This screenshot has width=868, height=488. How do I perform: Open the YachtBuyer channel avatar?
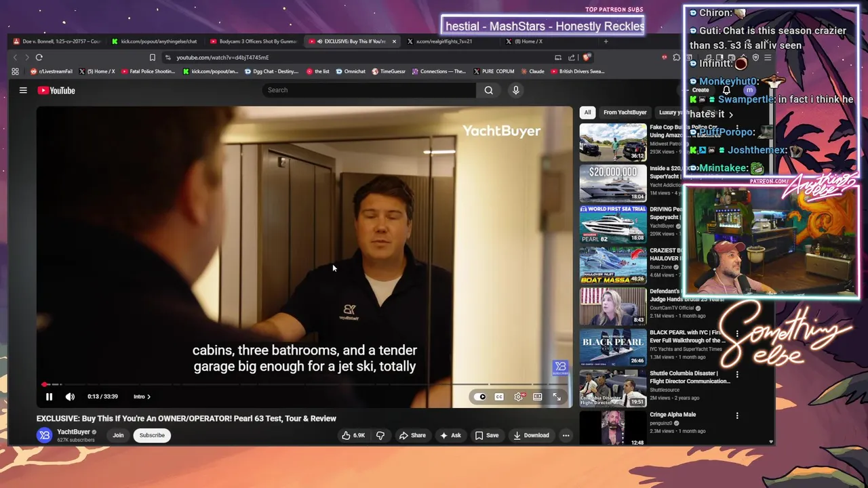click(45, 435)
